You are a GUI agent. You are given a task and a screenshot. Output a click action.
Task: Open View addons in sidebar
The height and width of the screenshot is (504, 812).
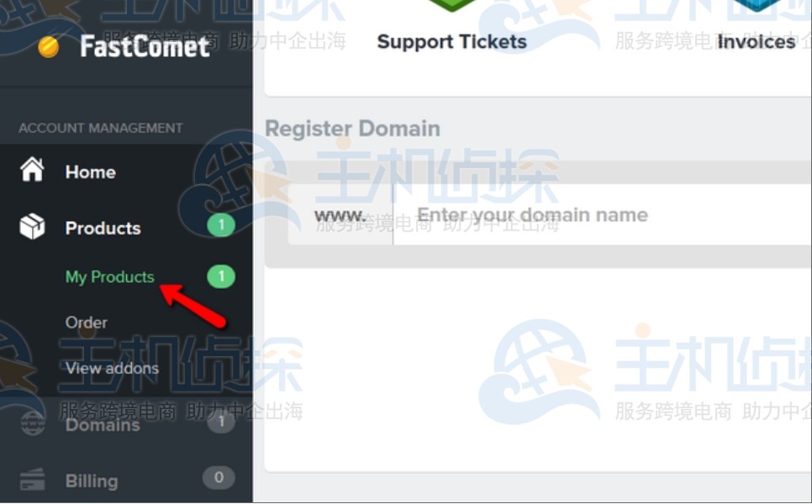pos(112,368)
